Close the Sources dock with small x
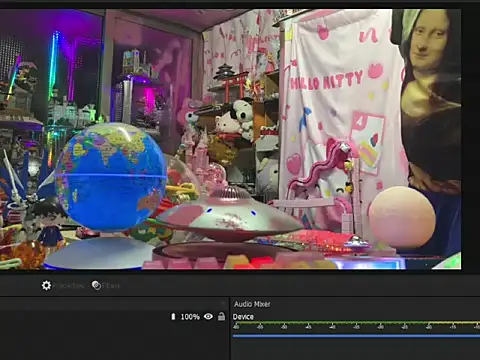This screenshot has height=360, width=480. click(x=223, y=303)
